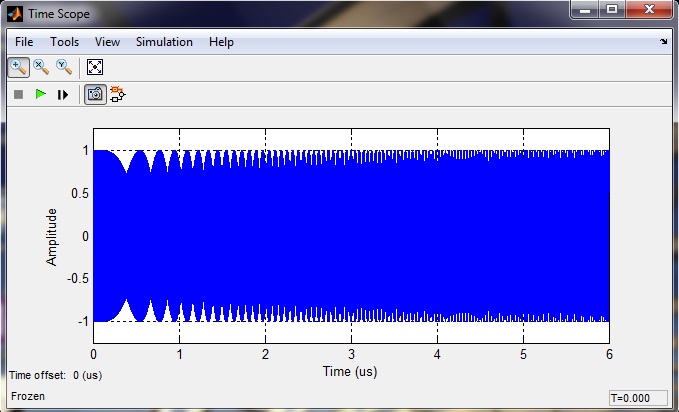
Task: Select the Zoom In tool
Action: tap(18, 67)
